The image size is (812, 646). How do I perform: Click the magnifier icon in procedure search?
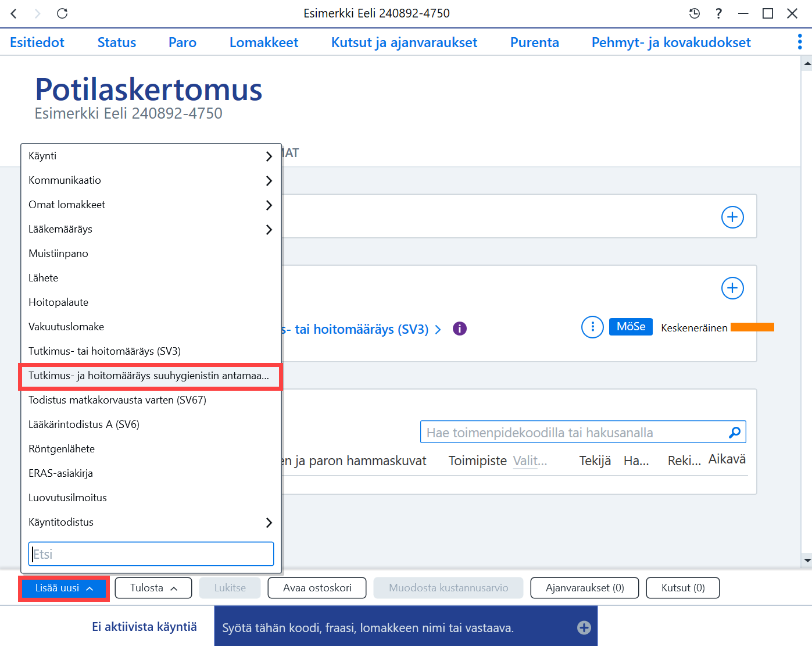point(735,432)
